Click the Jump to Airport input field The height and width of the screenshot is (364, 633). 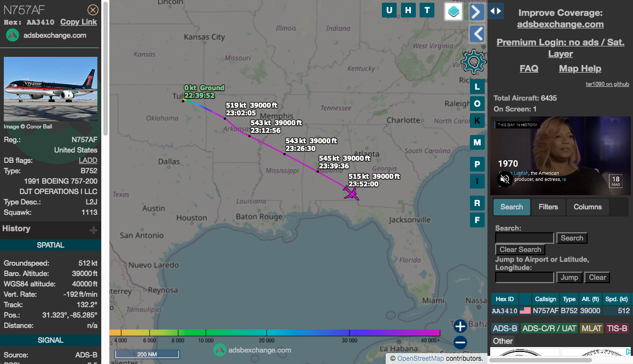525,277
